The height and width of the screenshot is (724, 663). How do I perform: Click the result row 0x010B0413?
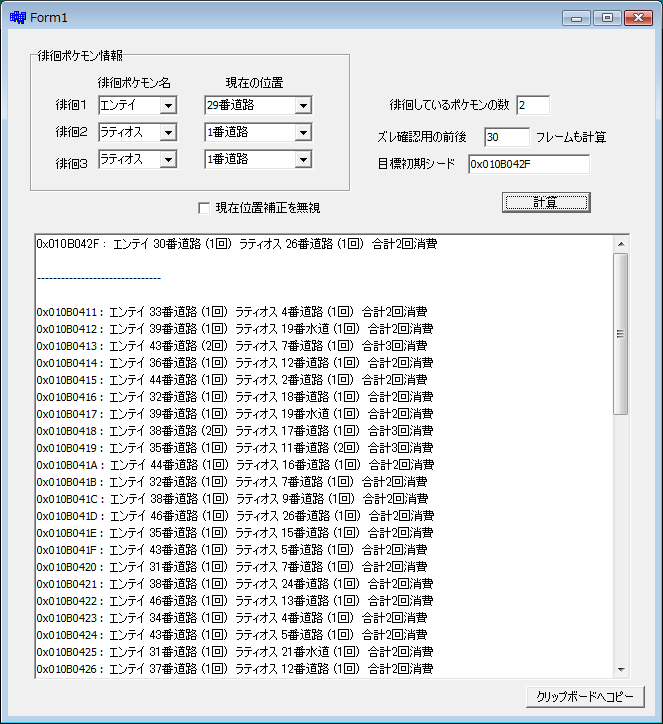pos(232,346)
